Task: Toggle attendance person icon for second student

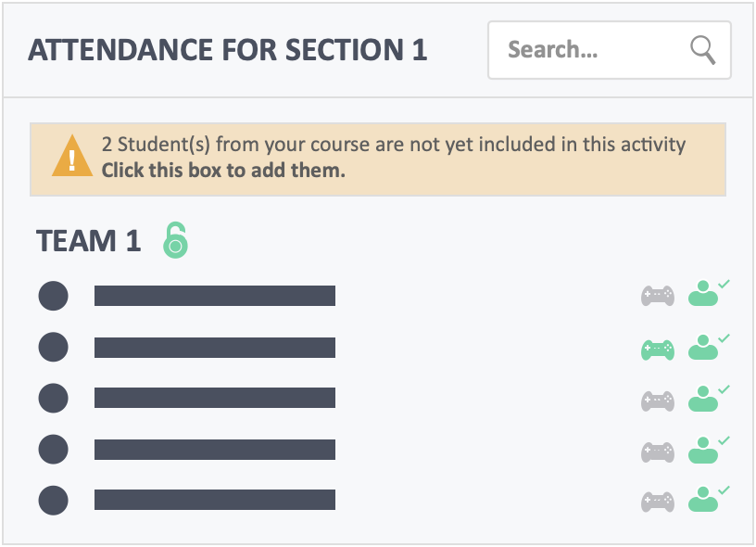Action: pos(708,347)
